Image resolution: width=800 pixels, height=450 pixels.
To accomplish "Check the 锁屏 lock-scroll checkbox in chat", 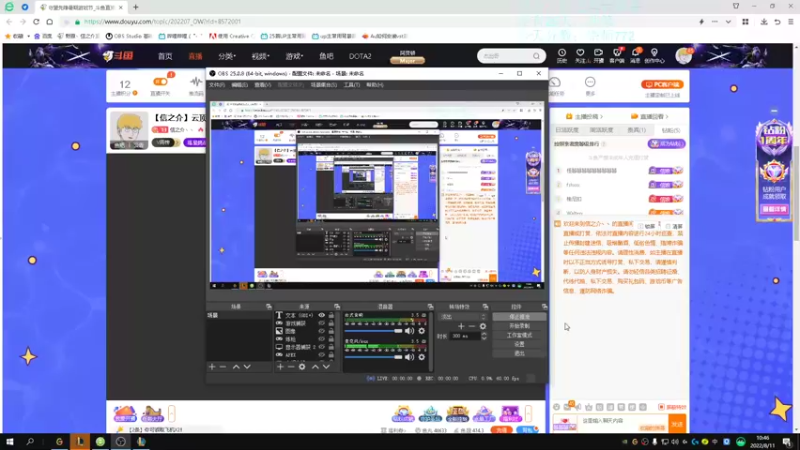I will (x=640, y=226).
